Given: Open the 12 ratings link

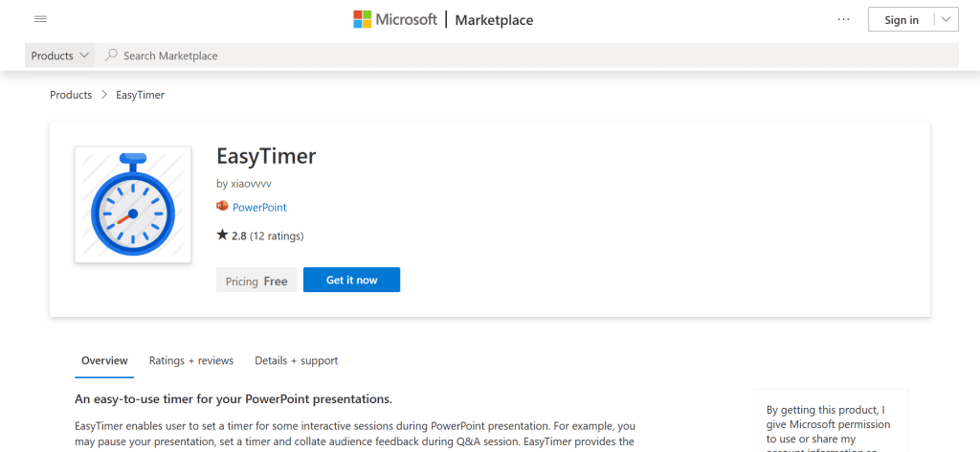Looking at the screenshot, I should (277, 236).
